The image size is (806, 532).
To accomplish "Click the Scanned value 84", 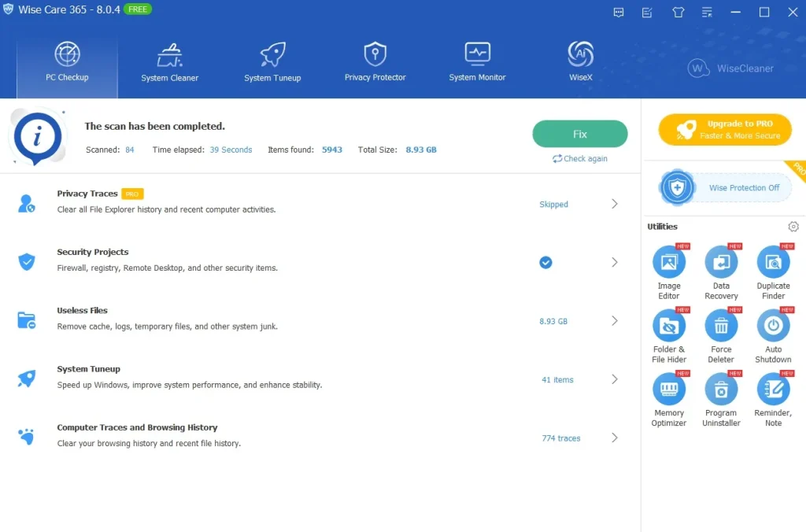I will point(130,150).
